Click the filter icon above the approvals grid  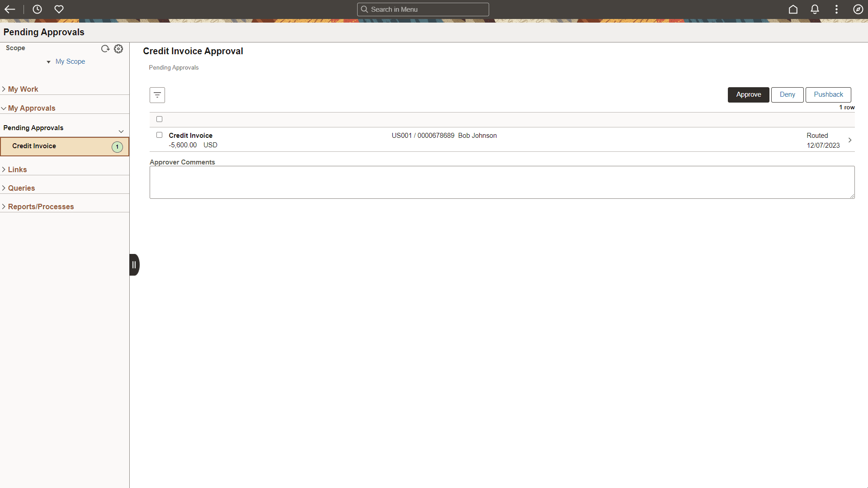(157, 95)
